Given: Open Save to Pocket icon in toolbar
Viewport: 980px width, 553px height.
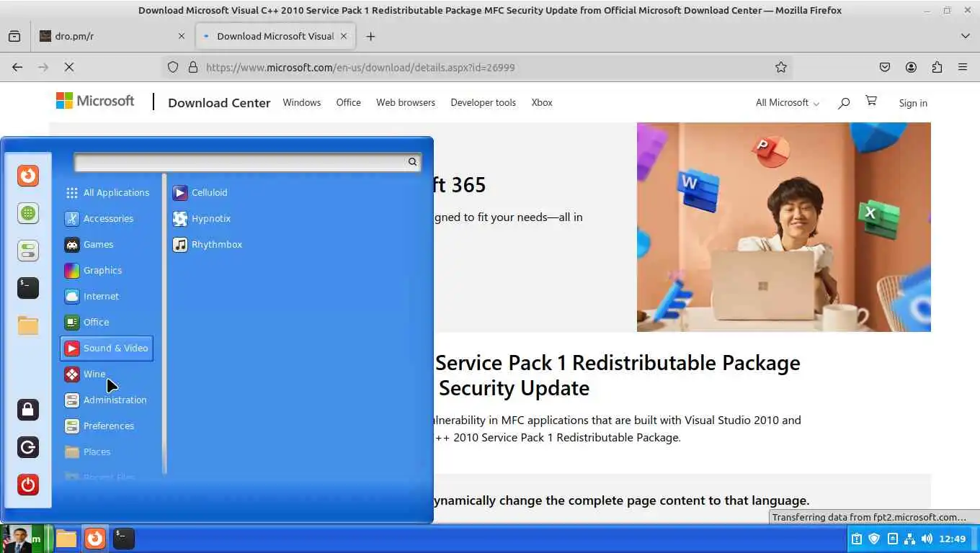Looking at the screenshot, I should point(885,67).
